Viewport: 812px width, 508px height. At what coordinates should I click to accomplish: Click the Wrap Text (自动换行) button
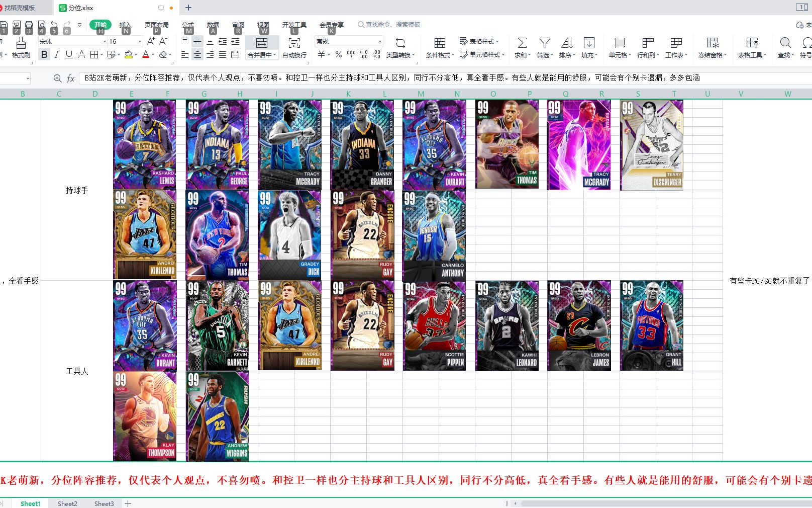coord(294,48)
